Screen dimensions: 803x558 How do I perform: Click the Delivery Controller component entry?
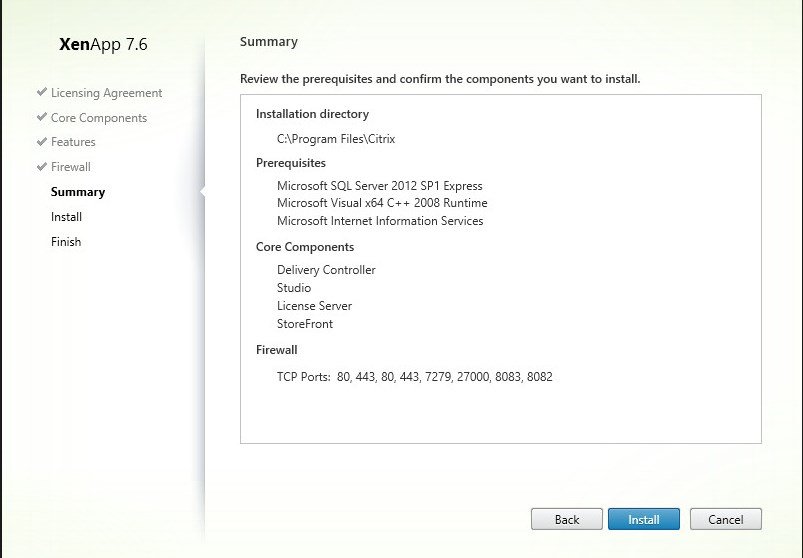pos(326,270)
